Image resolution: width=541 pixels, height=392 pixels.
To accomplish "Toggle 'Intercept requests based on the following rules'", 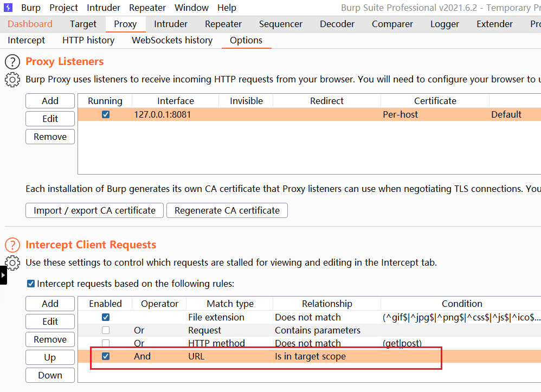I will (31, 284).
